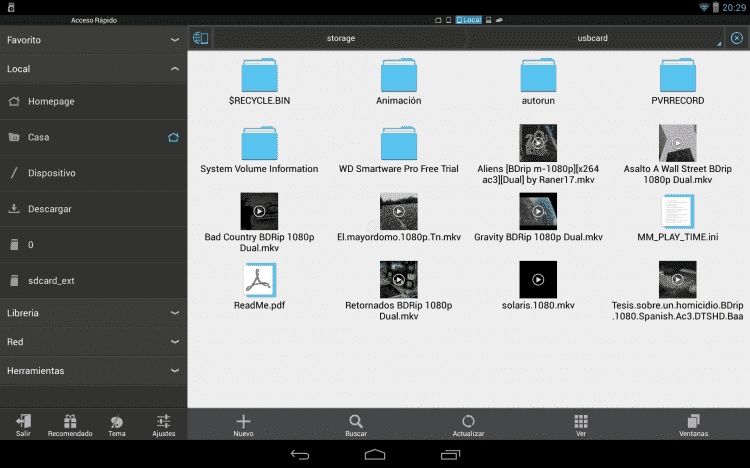Open sdcard_ext in sidebar
This screenshot has width=750, height=468.
pyautogui.click(x=93, y=281)
